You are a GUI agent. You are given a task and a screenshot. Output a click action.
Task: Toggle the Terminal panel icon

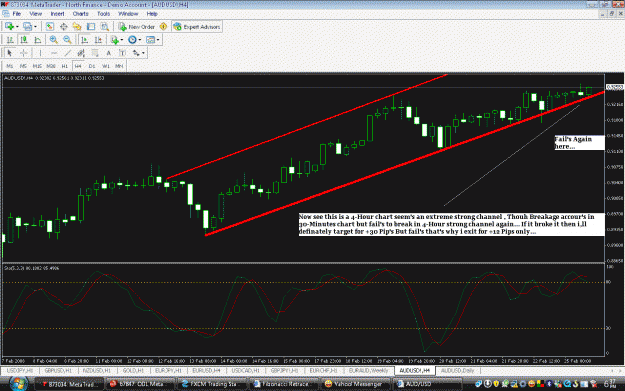[x=91, y=27]
